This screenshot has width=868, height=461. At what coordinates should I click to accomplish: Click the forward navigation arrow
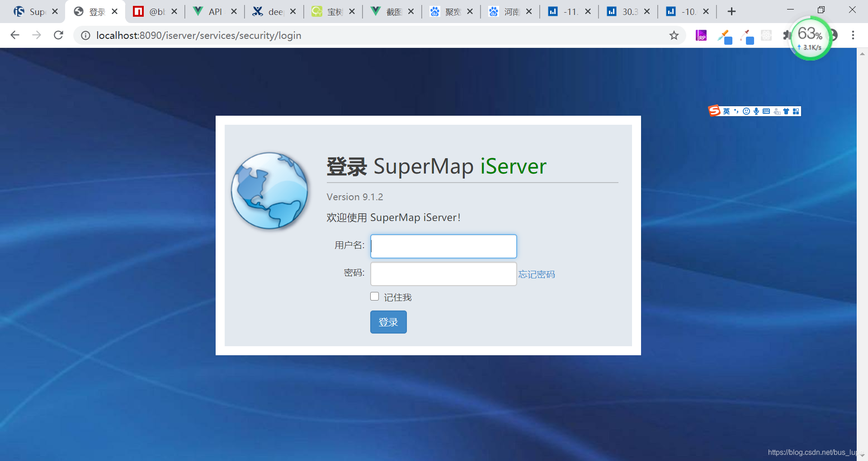coord(37,35)
